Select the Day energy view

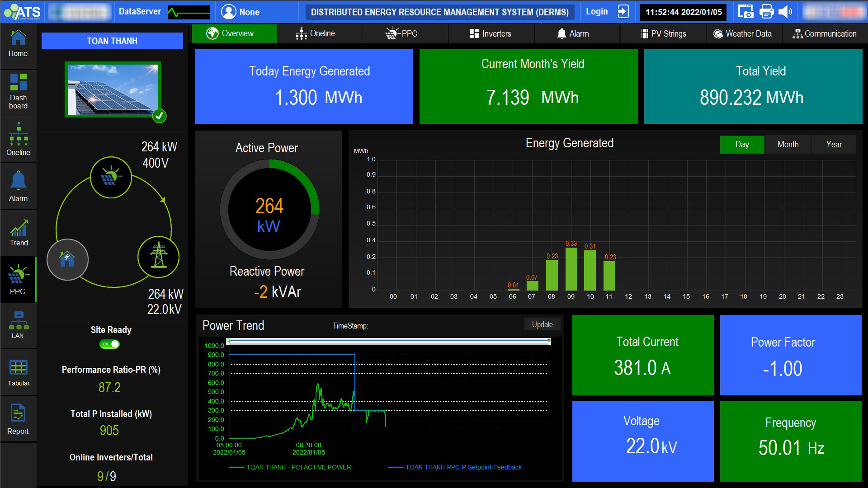(742, 145)
